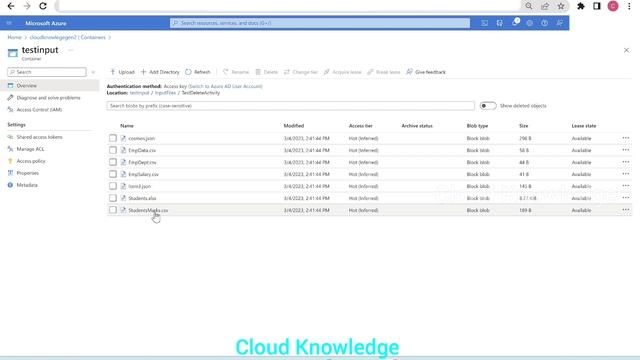The height and width of the screenshot is (360, 640).
Task: Open more options for the 145 B json row
Action: click(626, 186)
